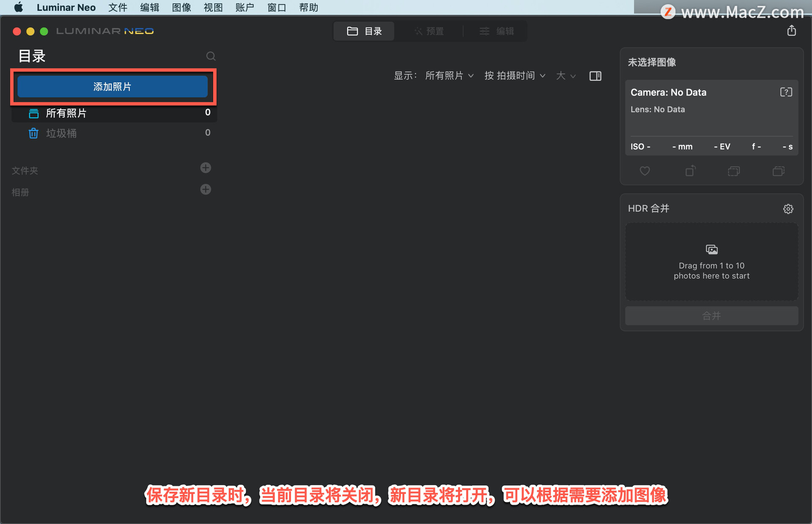Click the 未选择图像 heading
The height and width of the screenshot is (524, 812).
[652, 62]
